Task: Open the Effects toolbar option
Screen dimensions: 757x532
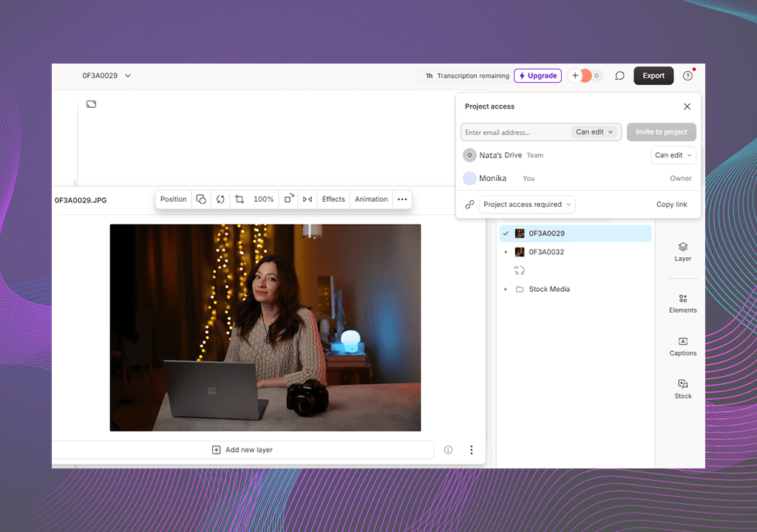Action: click(x=333, y=199)
